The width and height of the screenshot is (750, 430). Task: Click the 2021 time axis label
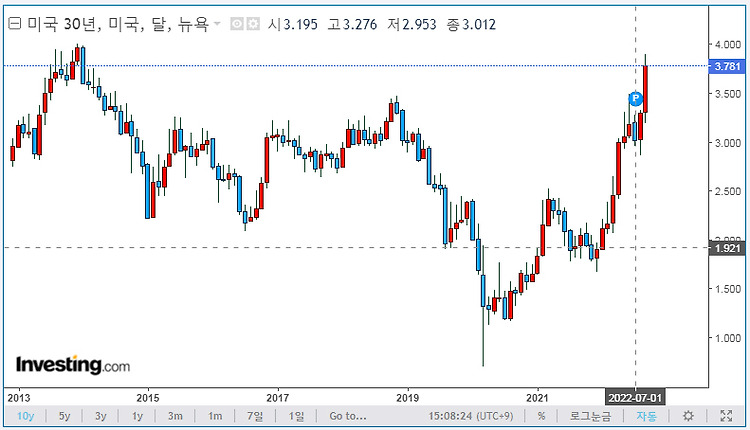[x=537, y=398]
